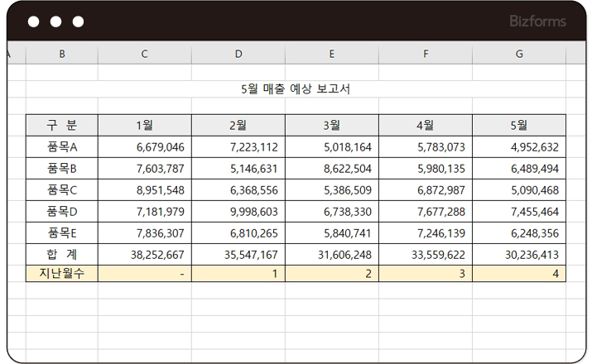Viewport: 592px width, 364px height.
Task: Select cell with value 7,223,112
Action: tap(238, 146)
